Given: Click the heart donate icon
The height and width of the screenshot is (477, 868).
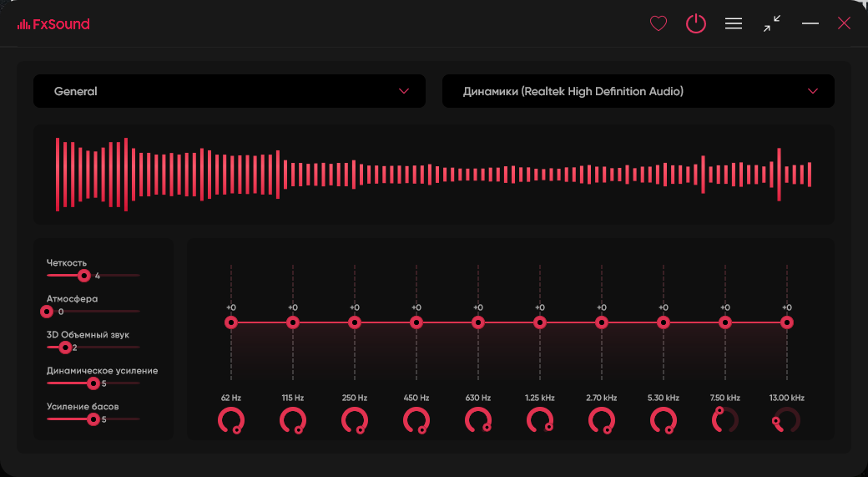Looking at the screenshot, I should (659, 24).
